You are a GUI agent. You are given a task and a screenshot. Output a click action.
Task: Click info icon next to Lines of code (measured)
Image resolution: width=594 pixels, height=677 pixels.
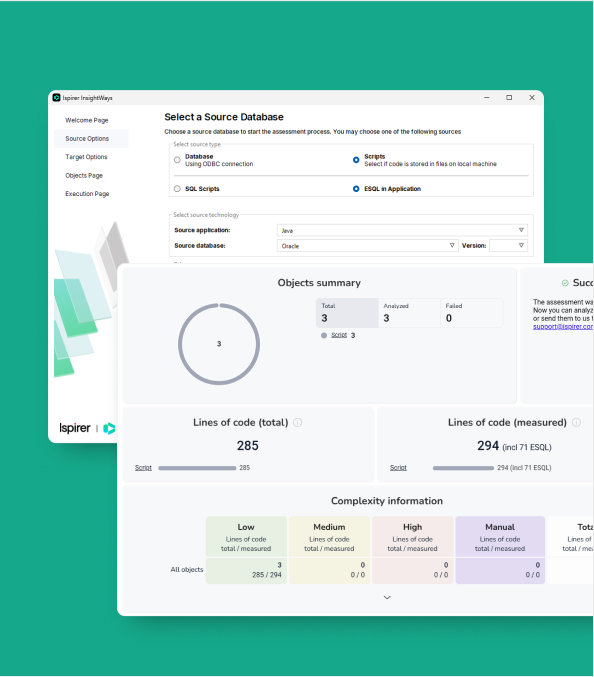pyautogui.click(x=576, y=422)
